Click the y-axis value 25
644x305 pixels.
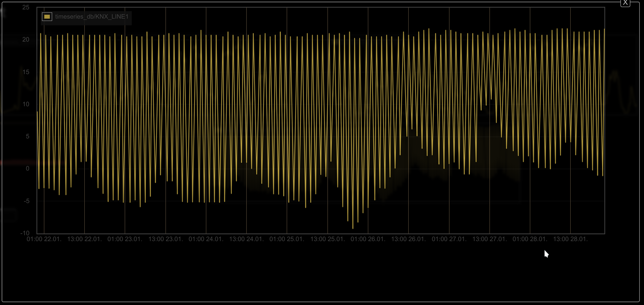pos(26,7)
